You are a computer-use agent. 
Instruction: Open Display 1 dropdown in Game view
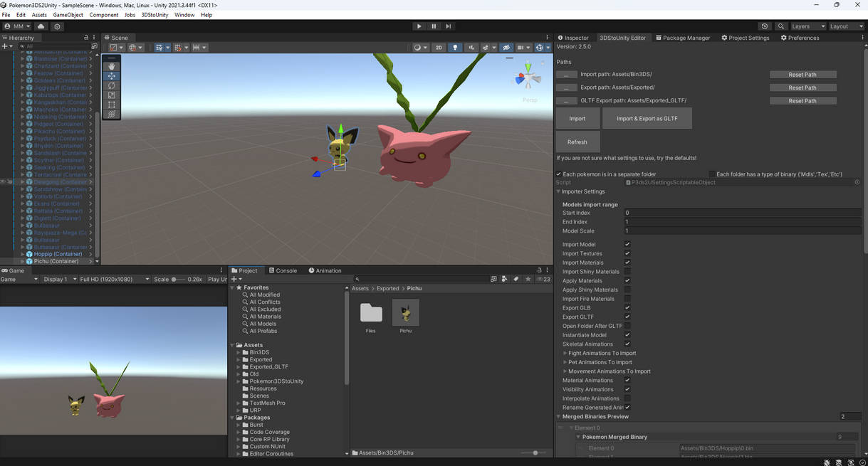click(x=60, y=279)
